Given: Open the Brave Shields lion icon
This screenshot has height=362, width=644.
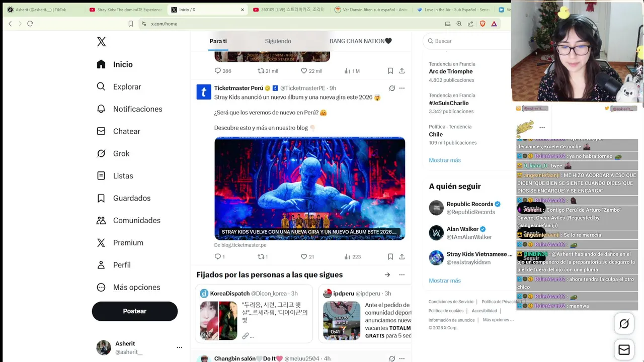Looking at the screenshot, I should [482, 24].
